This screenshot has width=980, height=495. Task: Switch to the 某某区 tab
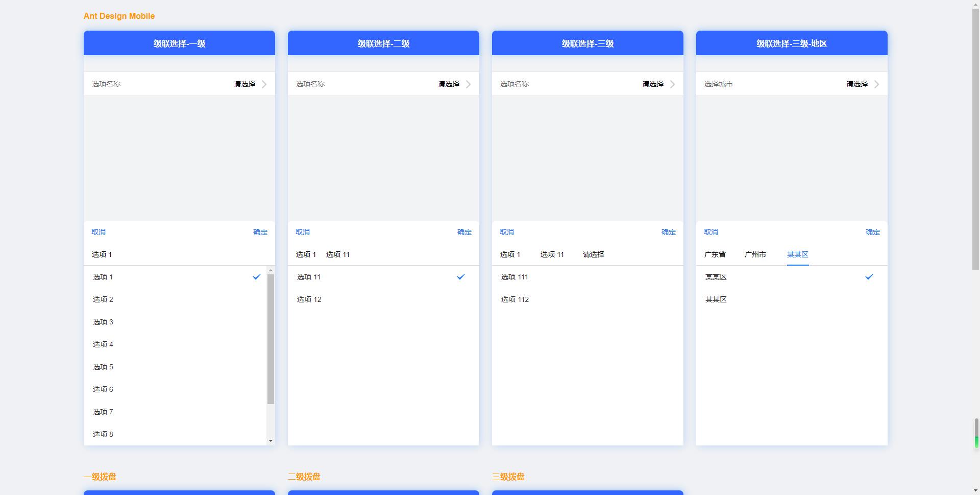[x=798, y=254]
